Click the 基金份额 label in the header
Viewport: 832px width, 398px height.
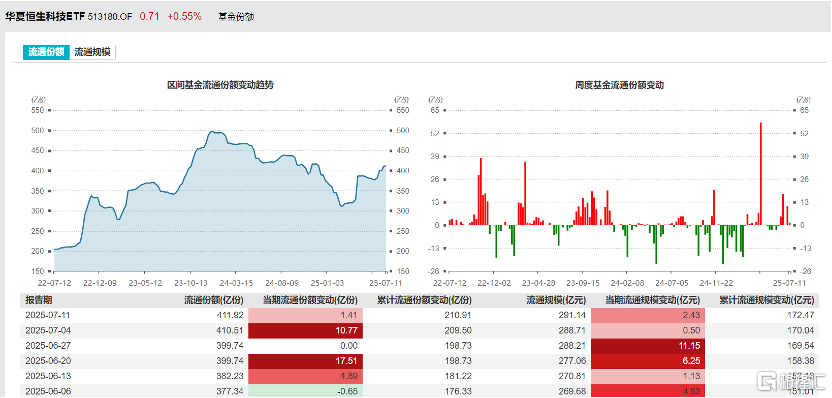(236, 17)
